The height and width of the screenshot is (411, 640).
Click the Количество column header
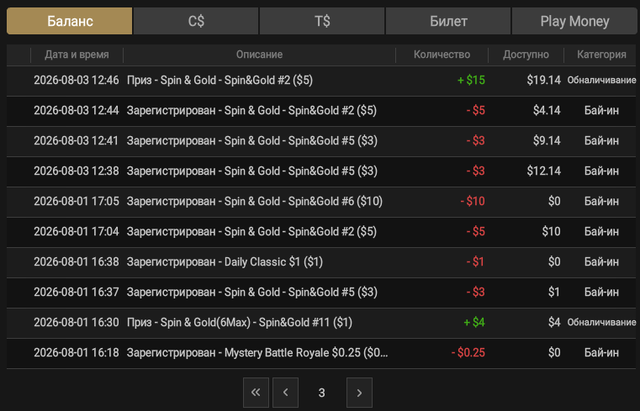pyautogui.click(x=442, y=55)
